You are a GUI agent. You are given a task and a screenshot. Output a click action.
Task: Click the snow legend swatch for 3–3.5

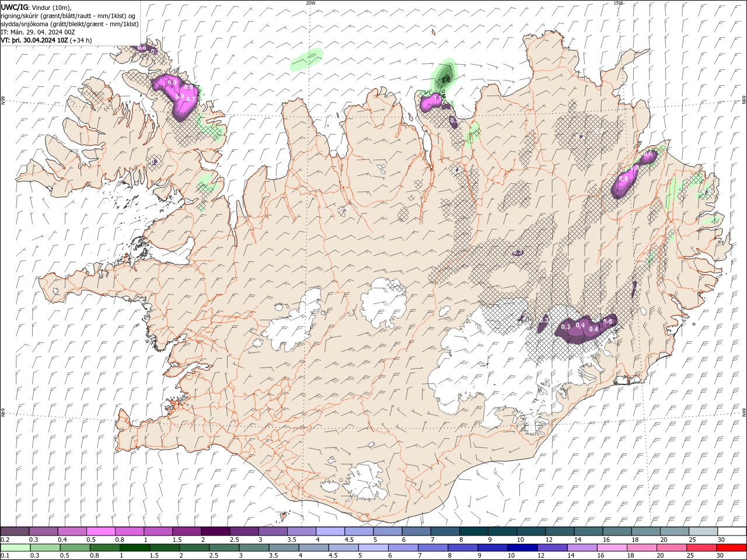pyautogui.click(x=273, y=531)
